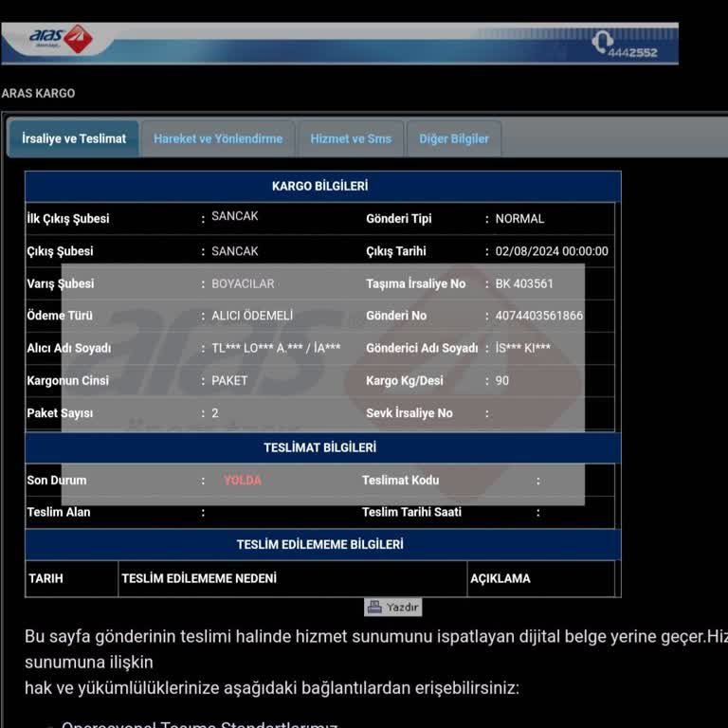728x728 pixels.
Task: Click the TESLİM EDİLEMEME NEDENİ column header
Action: (x=199, y=578)
